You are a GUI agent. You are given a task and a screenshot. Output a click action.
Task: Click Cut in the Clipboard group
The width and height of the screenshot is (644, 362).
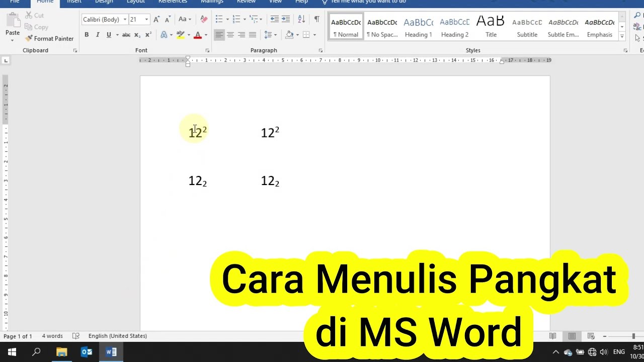(34, 16)
